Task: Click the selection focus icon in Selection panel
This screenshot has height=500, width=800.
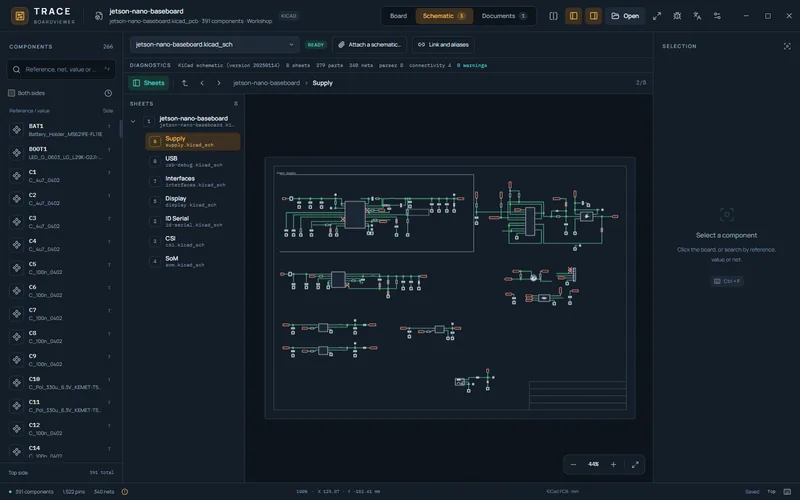Action: tap(787, 46)
